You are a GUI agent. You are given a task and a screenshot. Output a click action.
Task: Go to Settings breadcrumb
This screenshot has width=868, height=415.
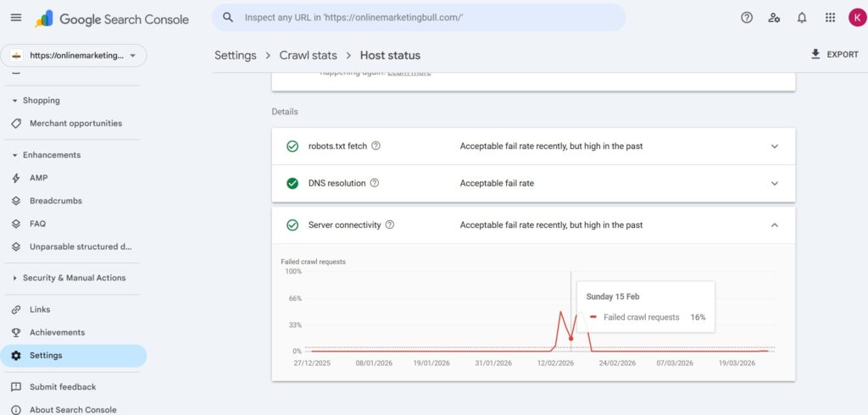pyautogui.click(x=236, y=55)
